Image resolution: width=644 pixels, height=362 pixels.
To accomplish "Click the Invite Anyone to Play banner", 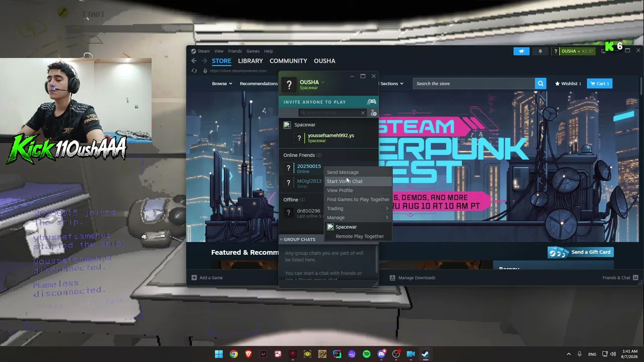I will [x=328, y=102].
